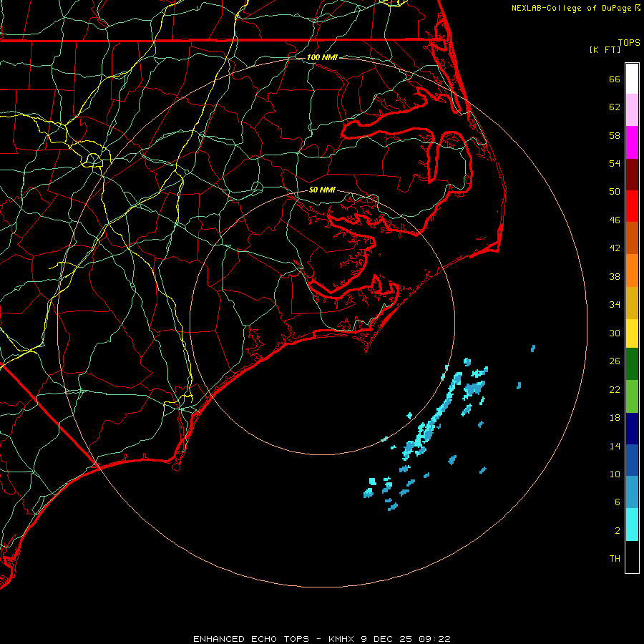Viewport: 644px width, 644px height.
Task: Click the white swatch in the tops legend
Action: (x=632, y=79)
